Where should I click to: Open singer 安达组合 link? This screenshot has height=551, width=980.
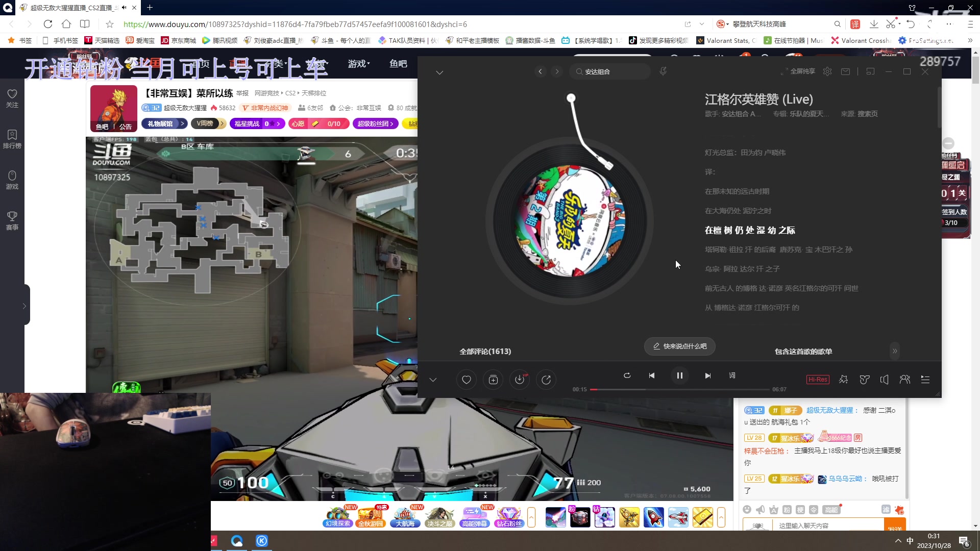point(741,114)
